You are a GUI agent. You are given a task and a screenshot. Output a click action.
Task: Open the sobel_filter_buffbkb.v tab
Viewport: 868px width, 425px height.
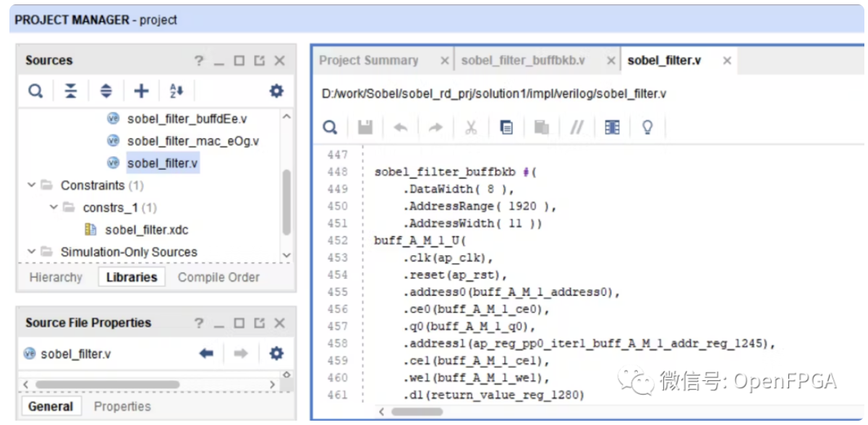523,61
